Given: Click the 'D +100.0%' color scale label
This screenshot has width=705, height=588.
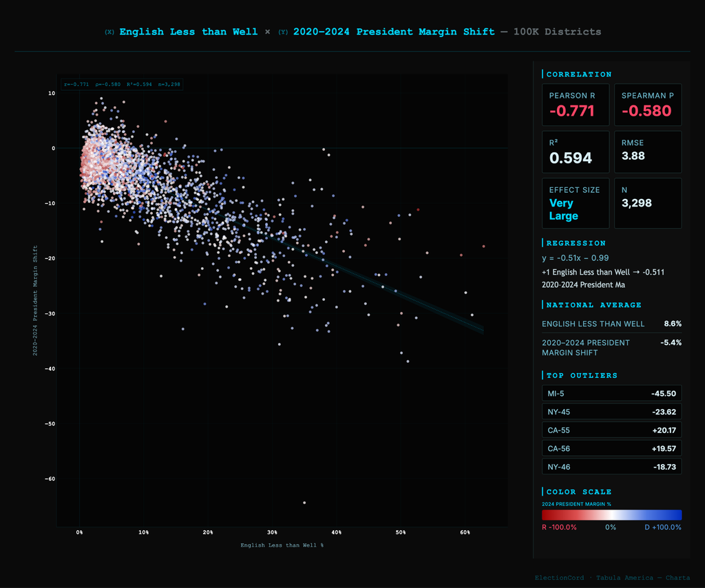Looking at the screenshot, I should pyautogui.click(x=663, y=527).
